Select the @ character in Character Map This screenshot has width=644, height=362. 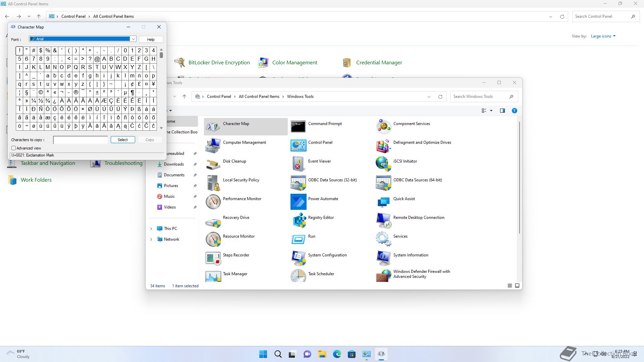(x=97, y=59)
